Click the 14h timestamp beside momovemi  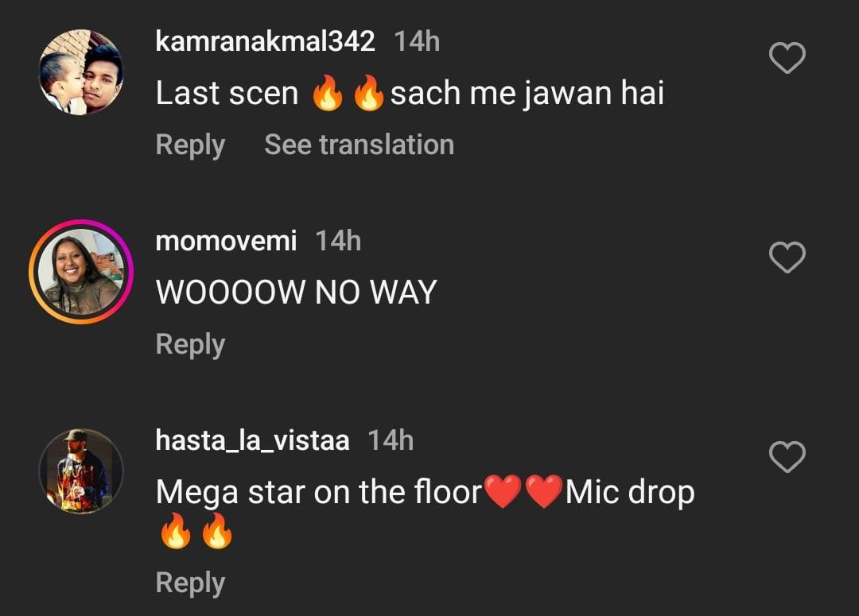[x=338, y=240]
